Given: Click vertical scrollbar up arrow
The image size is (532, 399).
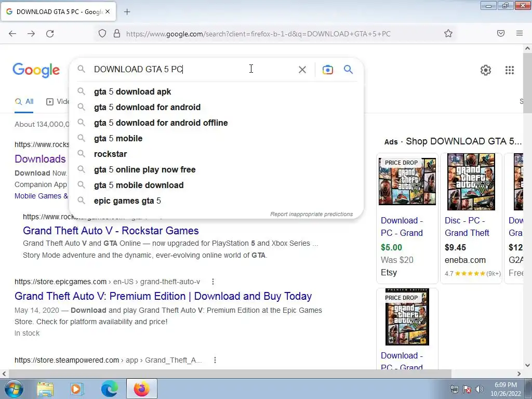Looking at the screenshot, I should point(528,48).
